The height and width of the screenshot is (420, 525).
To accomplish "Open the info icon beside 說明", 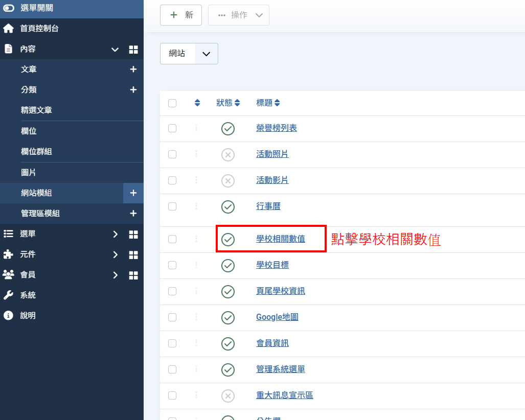I will click(x=9, y=315).
